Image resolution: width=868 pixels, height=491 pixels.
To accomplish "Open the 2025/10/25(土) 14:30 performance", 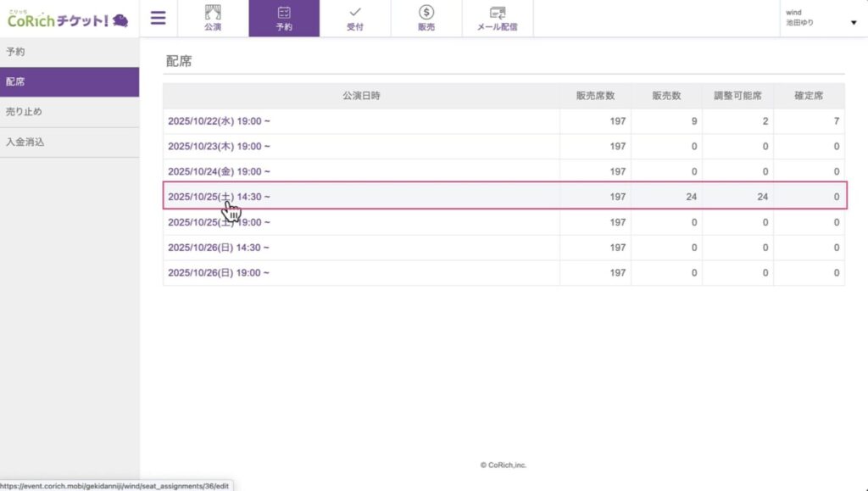I will click(219, 197).
